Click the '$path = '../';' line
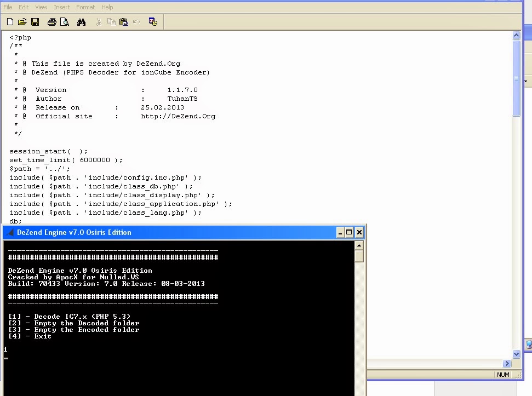Screen dimensions: 532x396 (x=39, y=169)
